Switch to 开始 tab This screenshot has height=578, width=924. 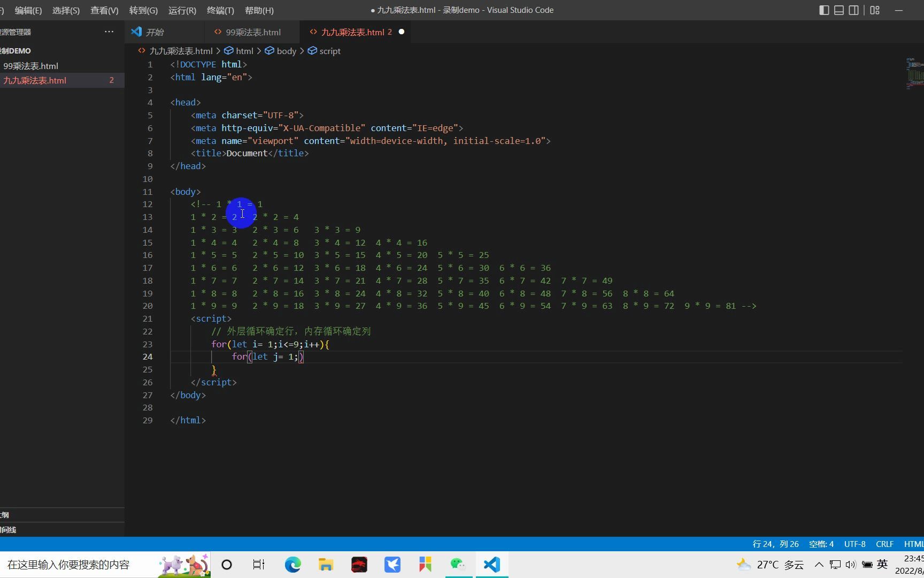165,32
